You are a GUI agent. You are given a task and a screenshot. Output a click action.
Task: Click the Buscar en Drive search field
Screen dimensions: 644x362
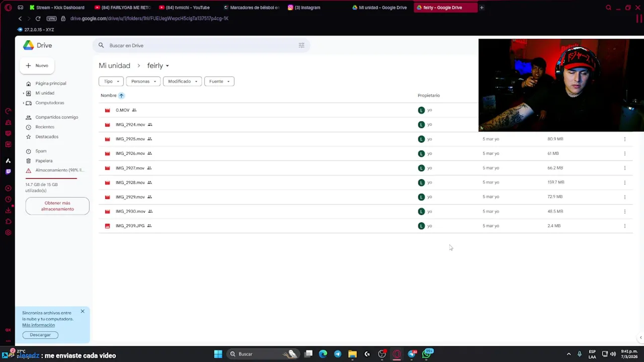click(x=201, y=45)
